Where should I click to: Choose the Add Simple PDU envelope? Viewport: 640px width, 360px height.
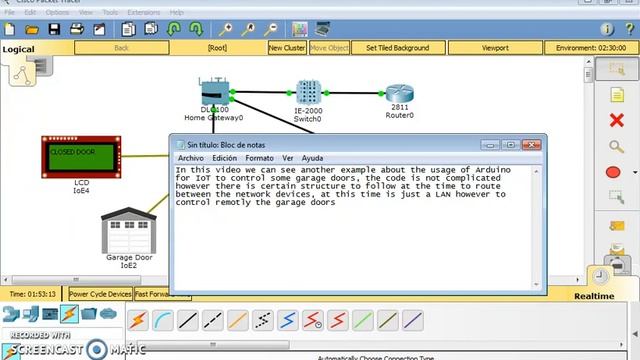[x=617, y=225]
